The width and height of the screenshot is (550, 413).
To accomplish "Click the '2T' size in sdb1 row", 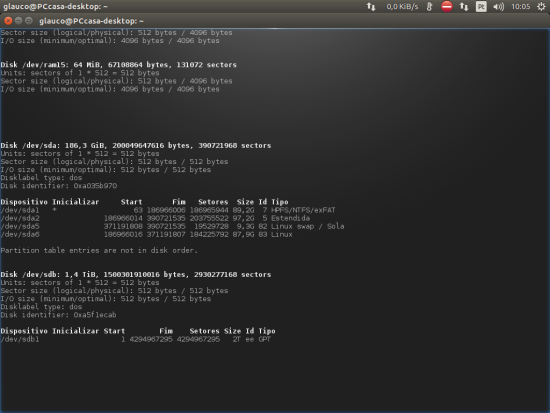I will [x=237, y=339].
